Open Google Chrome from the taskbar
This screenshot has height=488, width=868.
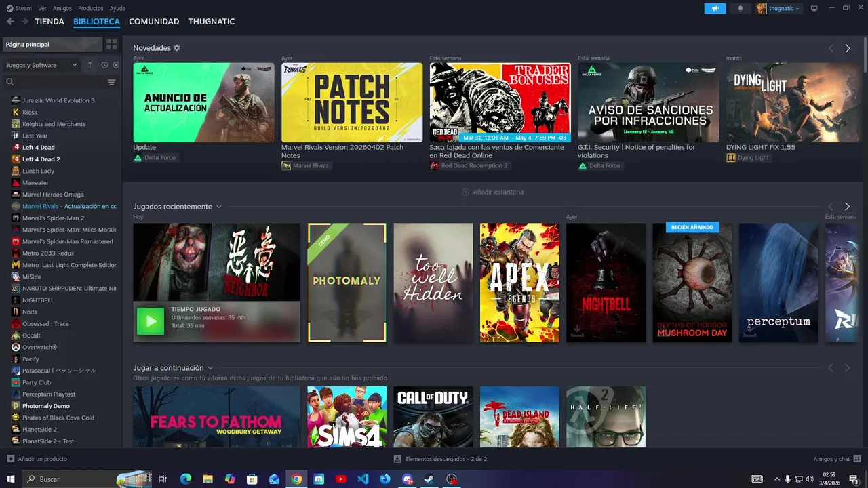pos(296,479)
